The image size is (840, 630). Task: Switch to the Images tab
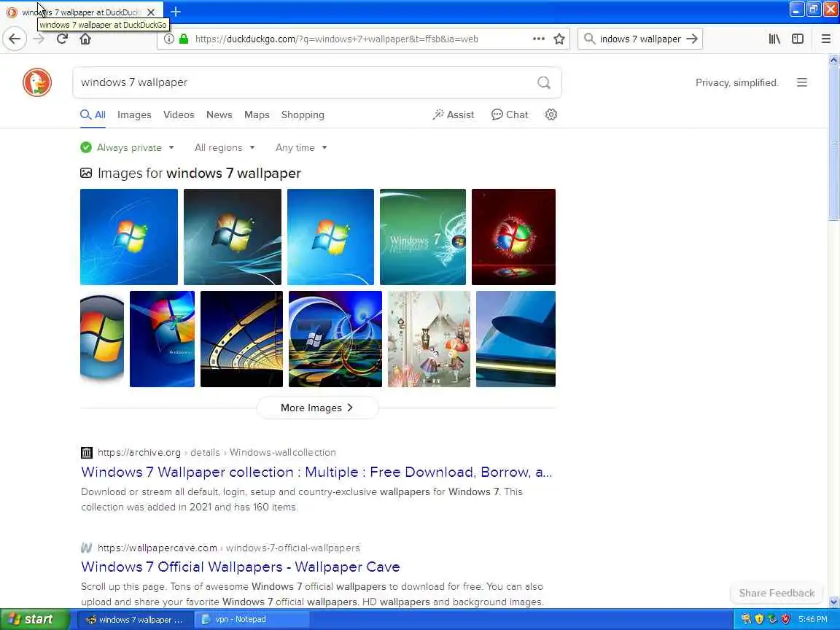134,114
